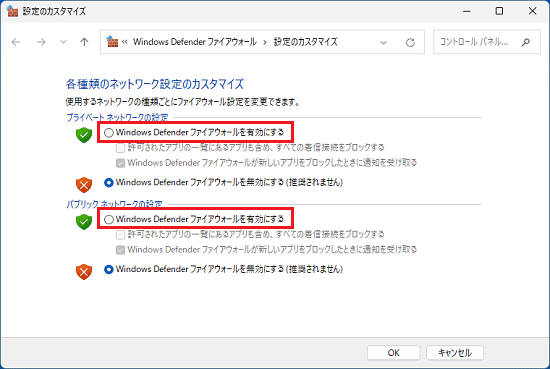Click the firewall icon in address bar
550x369 pixels.
point(112,41)
